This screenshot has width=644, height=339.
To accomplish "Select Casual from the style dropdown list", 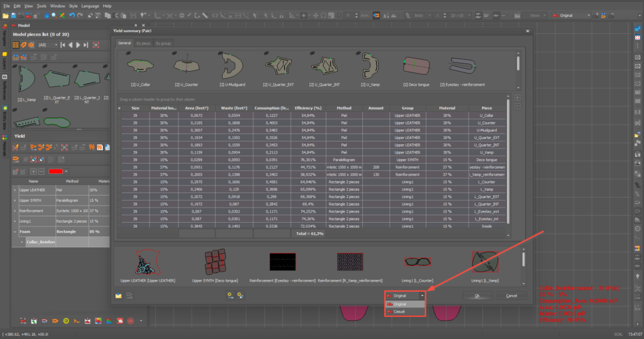I will click(400, 311).
